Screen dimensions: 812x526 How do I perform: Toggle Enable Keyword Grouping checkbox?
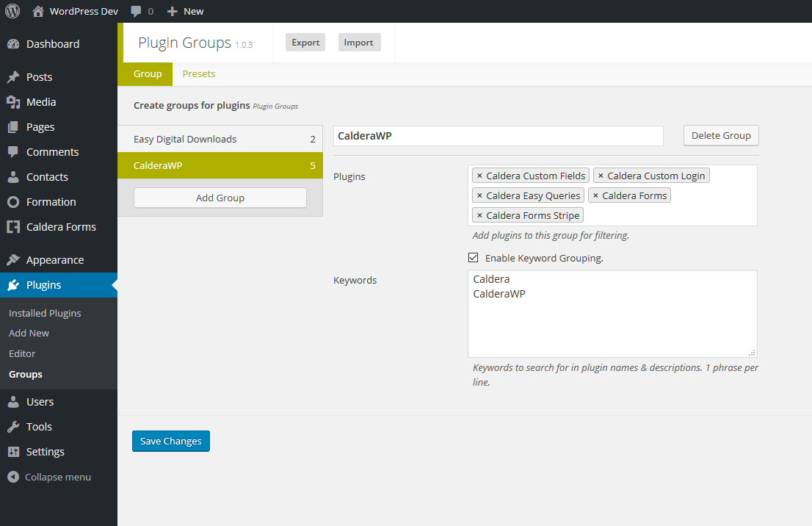coord(474,258)
